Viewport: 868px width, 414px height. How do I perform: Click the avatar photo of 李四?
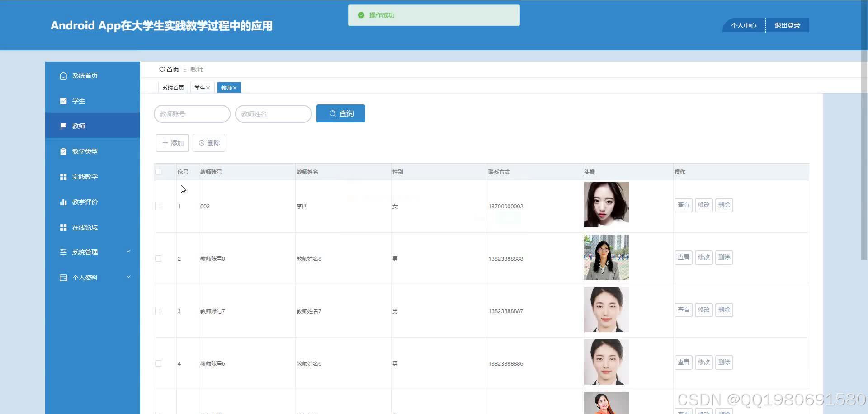[607, 205]
